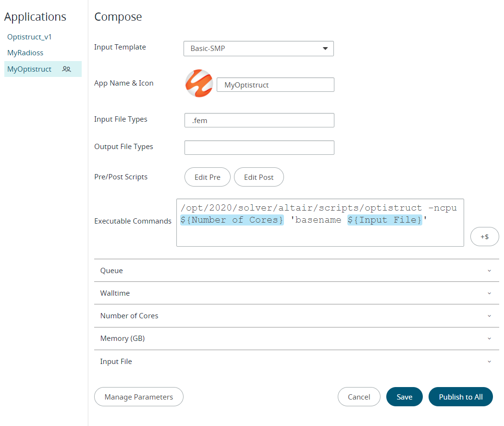504x426 pixels.
Task: Select Optistruct_v1 in Applications list
Action: (x=29, y=37)
